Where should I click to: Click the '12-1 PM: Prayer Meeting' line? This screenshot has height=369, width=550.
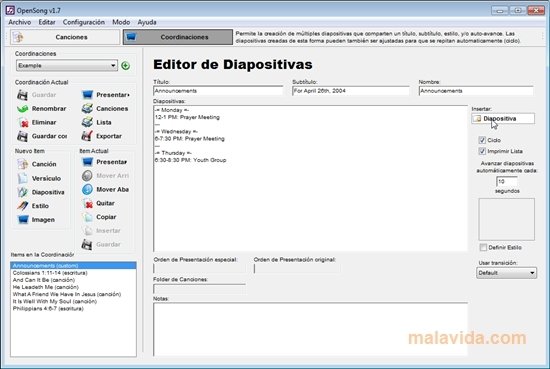click(187, 117)
